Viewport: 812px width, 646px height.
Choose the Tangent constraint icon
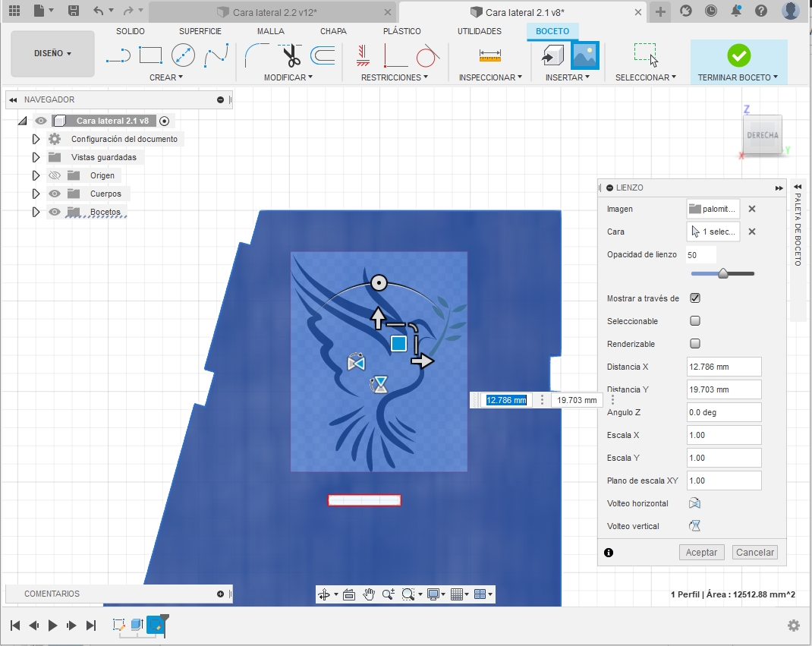click(x=428, y=55)
